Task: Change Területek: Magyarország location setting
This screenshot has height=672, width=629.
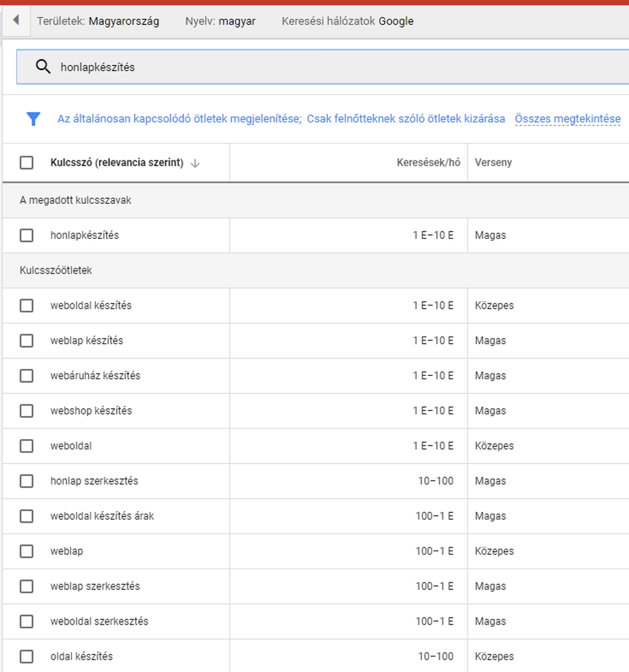Action: pos(98,21)
